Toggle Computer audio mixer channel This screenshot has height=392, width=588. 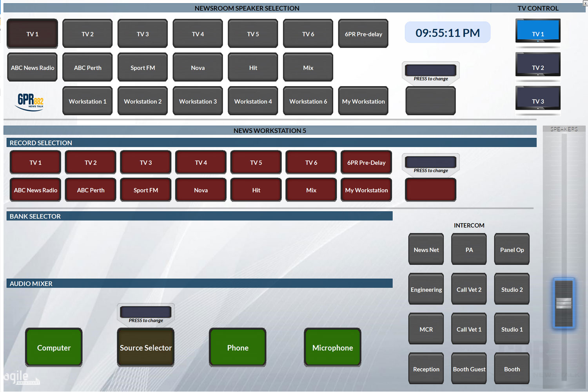[54, 347]
